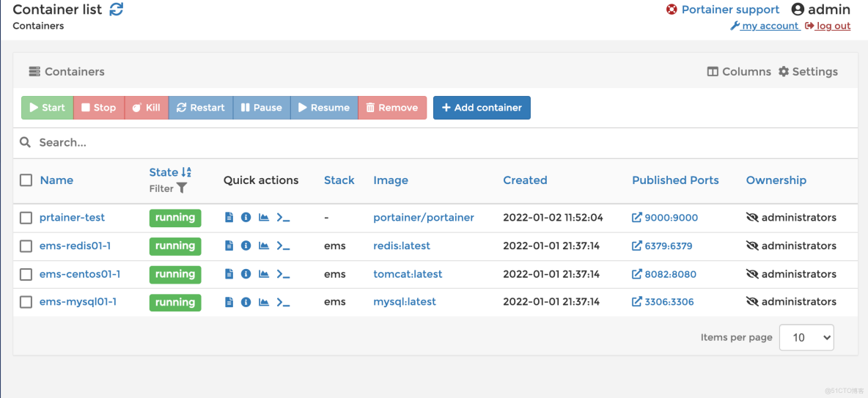
Task: Sort by Ownership column header
Action: point(776,180)
